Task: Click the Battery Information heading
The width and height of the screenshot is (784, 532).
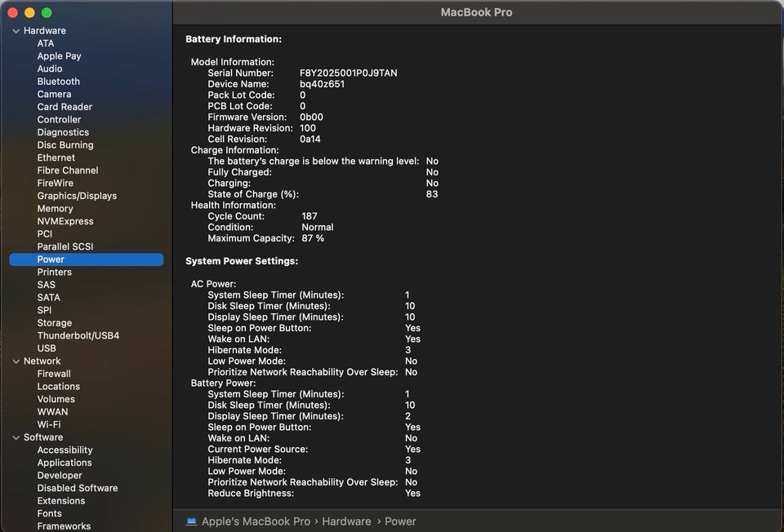Action: pyautogui.click(x=234, y=39)
